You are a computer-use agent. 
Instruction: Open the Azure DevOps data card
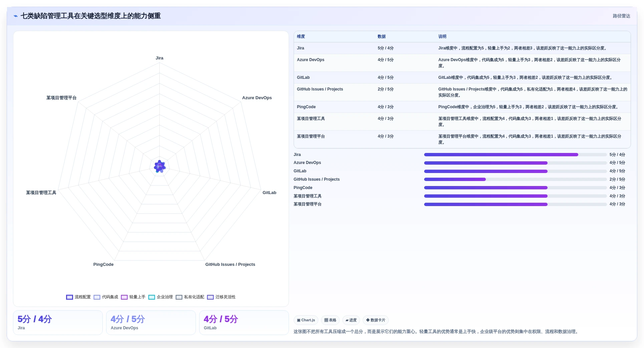[151, 323]
